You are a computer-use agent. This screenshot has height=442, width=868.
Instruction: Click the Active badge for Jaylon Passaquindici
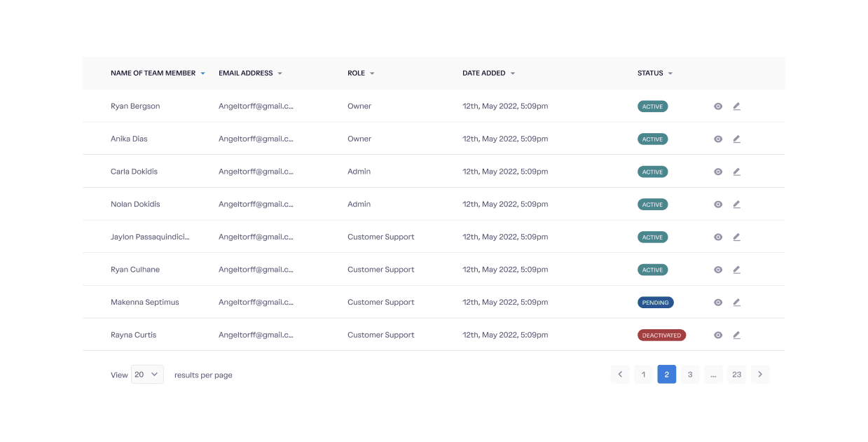pyautogui.click(x=653, y=237)
